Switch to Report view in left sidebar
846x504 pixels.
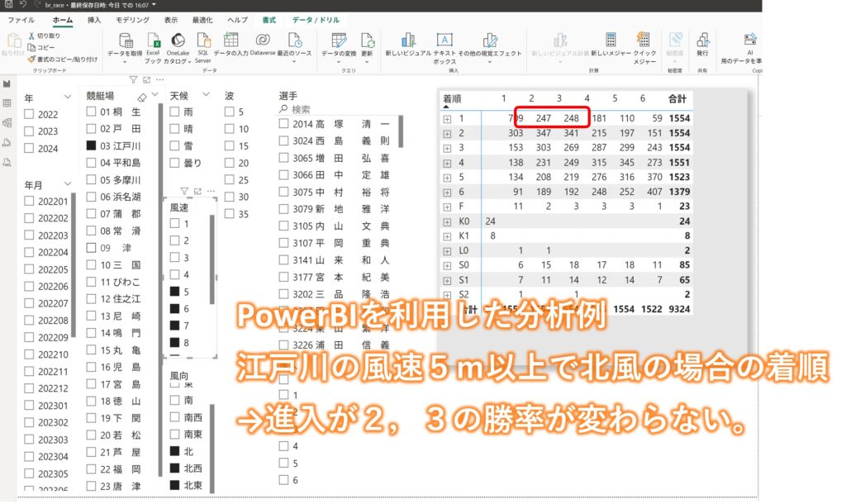(7, 84)
